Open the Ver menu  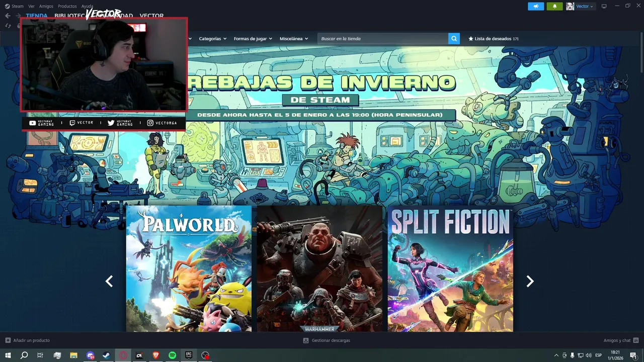31,6
